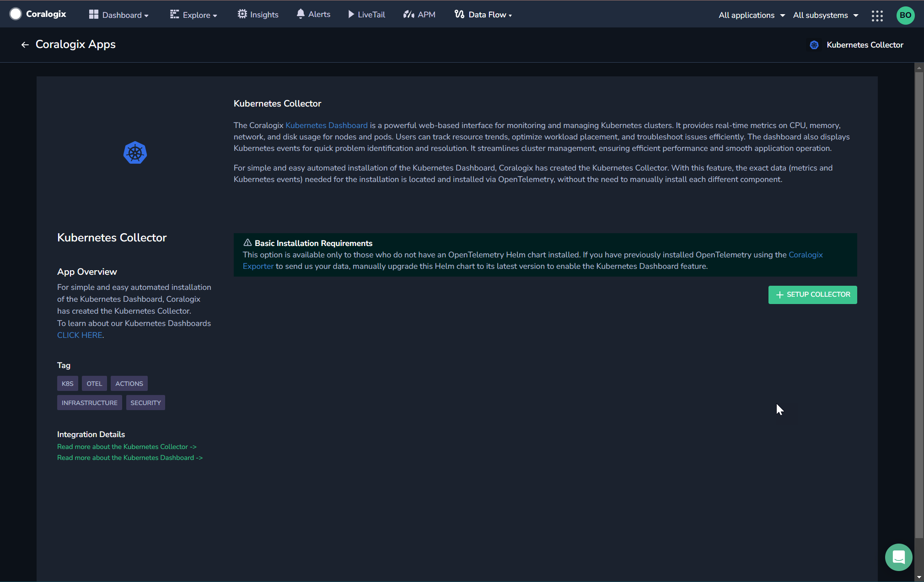Click the warning icon beside Basic Installation Requirements
The width and height of the screenshot is (924, 582).
(247, 243)
